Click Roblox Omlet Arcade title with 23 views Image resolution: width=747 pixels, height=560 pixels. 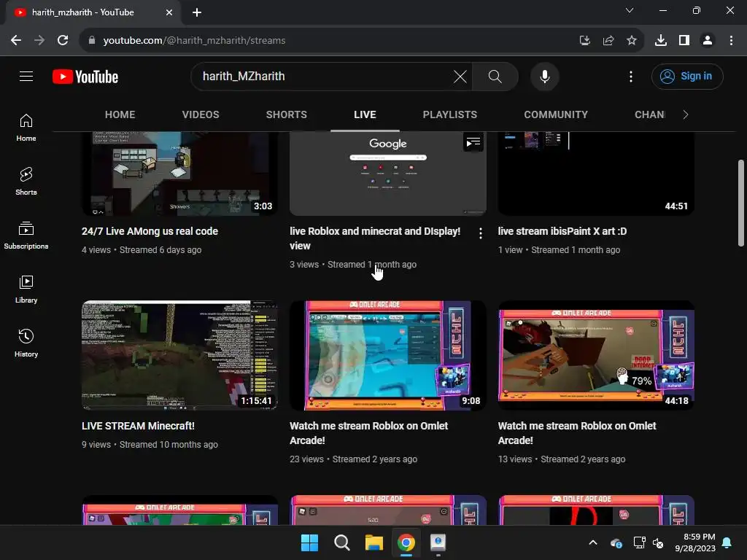[368, 433]
